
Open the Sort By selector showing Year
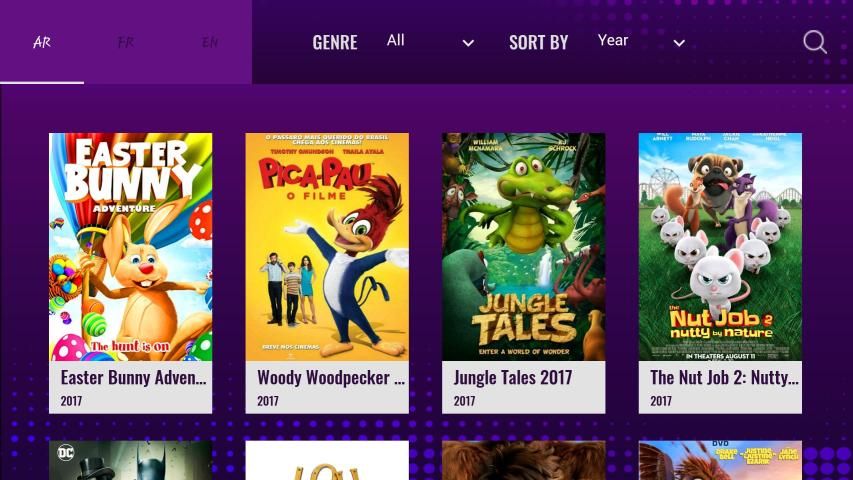point(641,41)
